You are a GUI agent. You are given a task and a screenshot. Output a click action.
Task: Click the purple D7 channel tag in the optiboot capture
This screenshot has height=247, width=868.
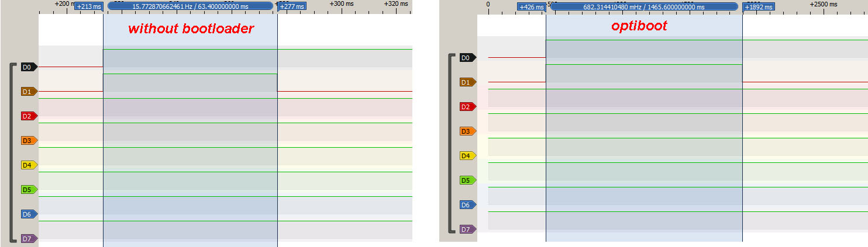click(x=467, y=229)
